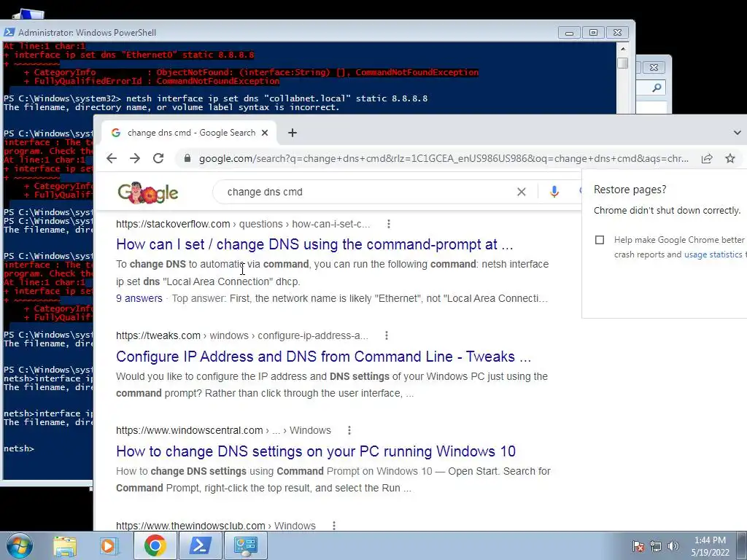Viewport: 747px width, 560px height.
Task: Launch Windows Media Player from the taskbar
Action: [x=108, y=545]
